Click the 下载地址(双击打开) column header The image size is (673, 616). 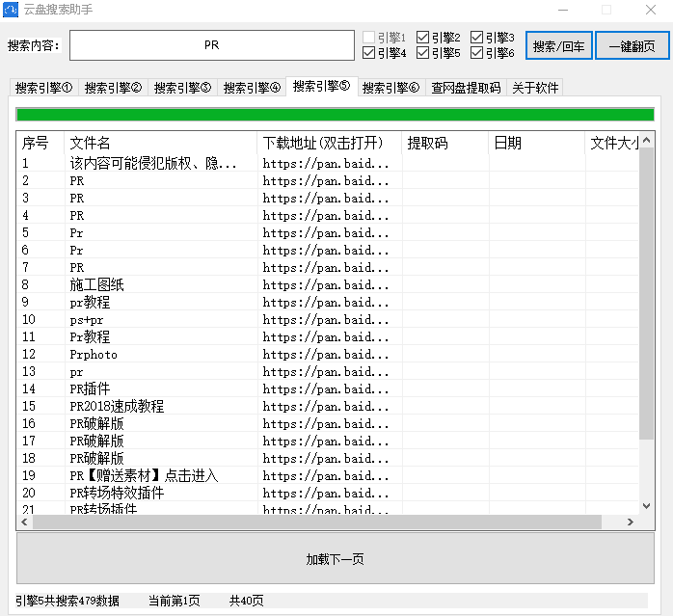[x=330, y=143]
